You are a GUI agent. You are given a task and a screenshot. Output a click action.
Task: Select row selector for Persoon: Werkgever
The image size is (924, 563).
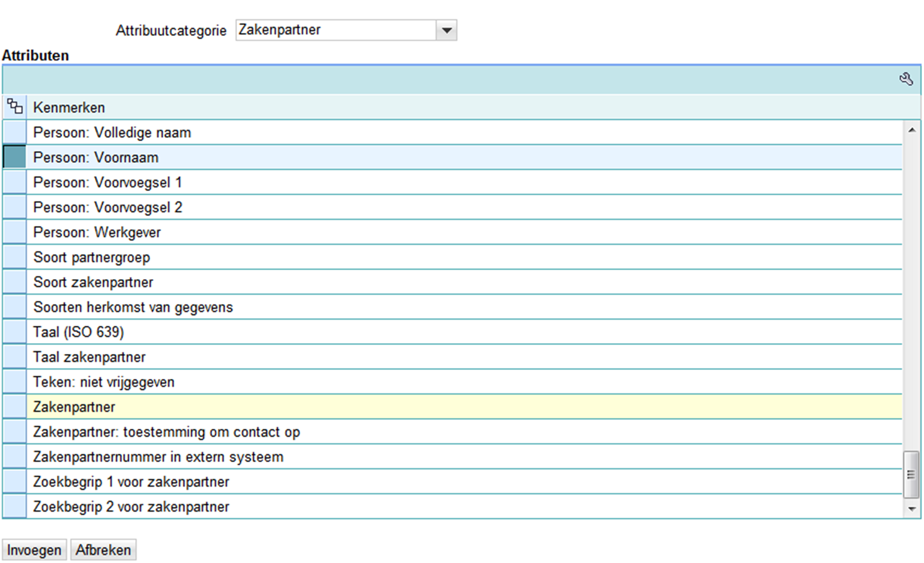[14, 232]
